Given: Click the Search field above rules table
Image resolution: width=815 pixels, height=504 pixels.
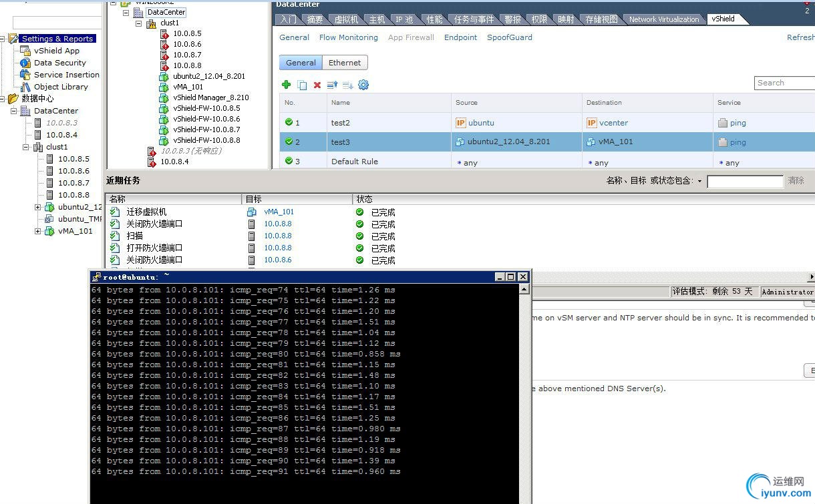Looking at the screenshot, I should click(x=785, y=83).
